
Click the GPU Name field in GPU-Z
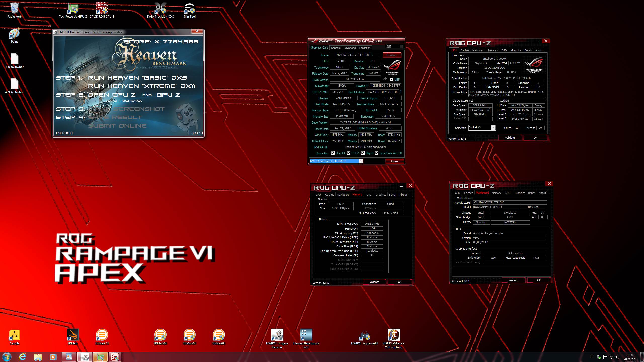pyautogui.click(x=355, y=55)
